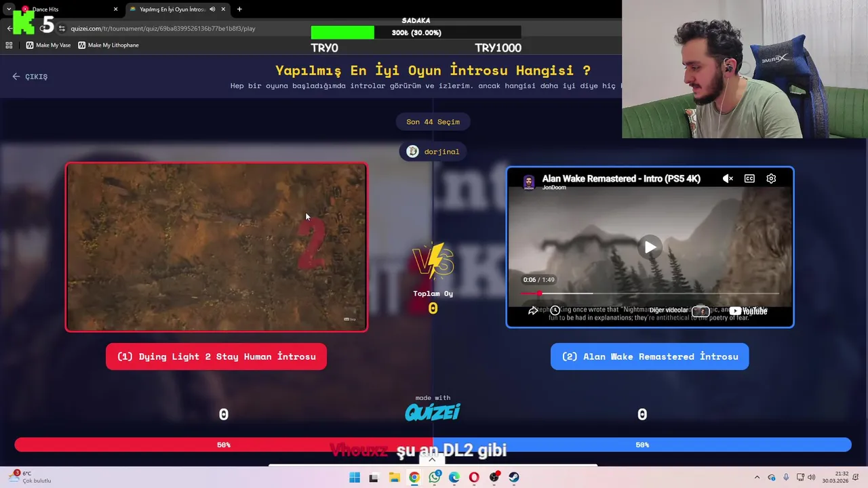
Task: Open the Son 44 Seçim pill
Action: point(433,122)
